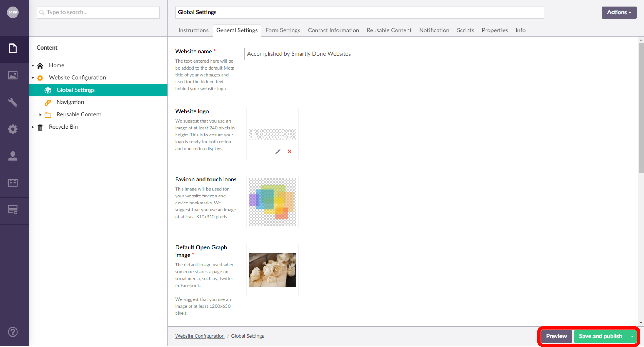644x347 pixels.
Task: Click the Website logo label
Action: (192, 111)
